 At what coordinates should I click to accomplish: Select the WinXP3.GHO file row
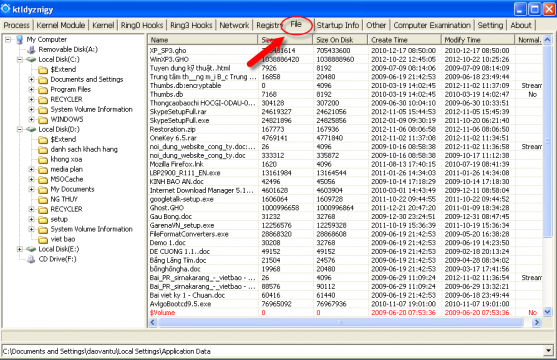(x=345, y=59)
